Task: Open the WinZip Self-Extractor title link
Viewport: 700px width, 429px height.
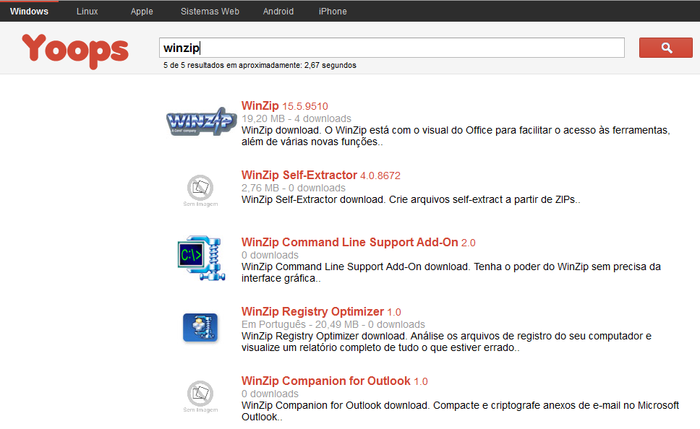Action: 321,175
